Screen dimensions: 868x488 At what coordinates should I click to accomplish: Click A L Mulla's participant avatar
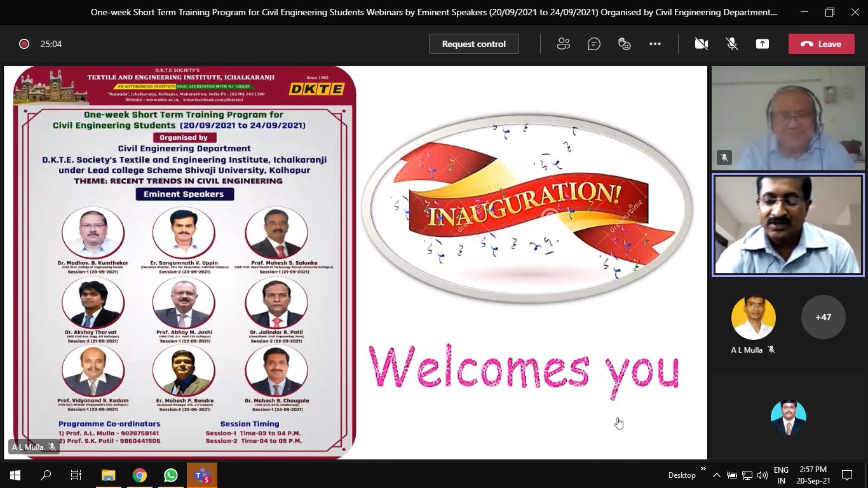pyautogui.click(x=753, y=317)
